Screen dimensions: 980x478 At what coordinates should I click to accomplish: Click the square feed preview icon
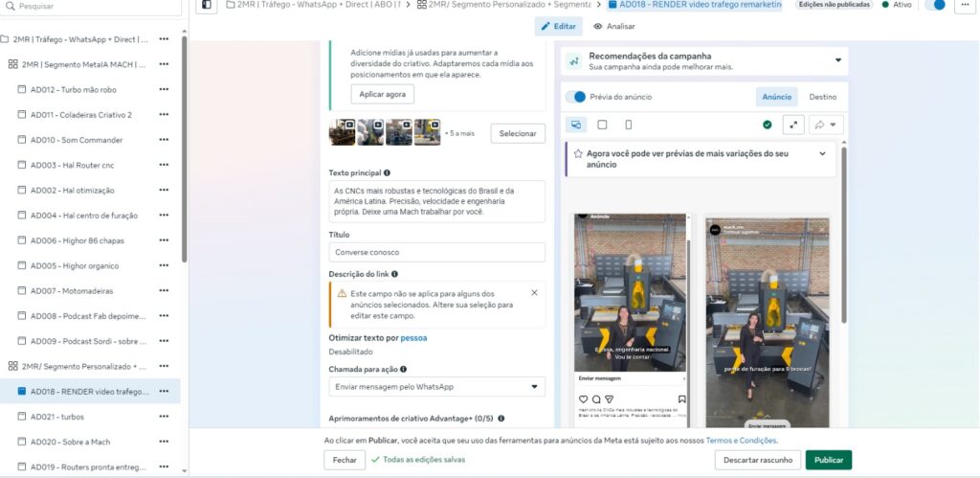point(602,125)
